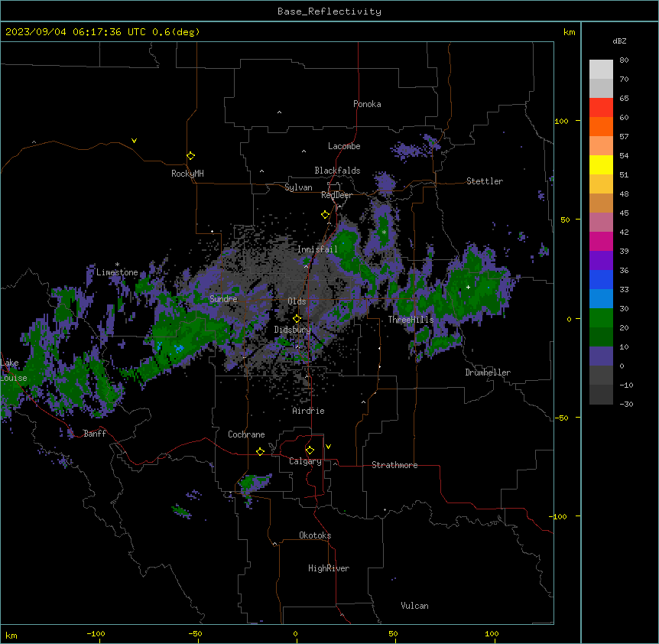The height and width of the screenshot is (644, 659).
Task: Pick the blue 36-33 dBZ legend swatch
Action: pyautogui.click(x=601, y=279)
